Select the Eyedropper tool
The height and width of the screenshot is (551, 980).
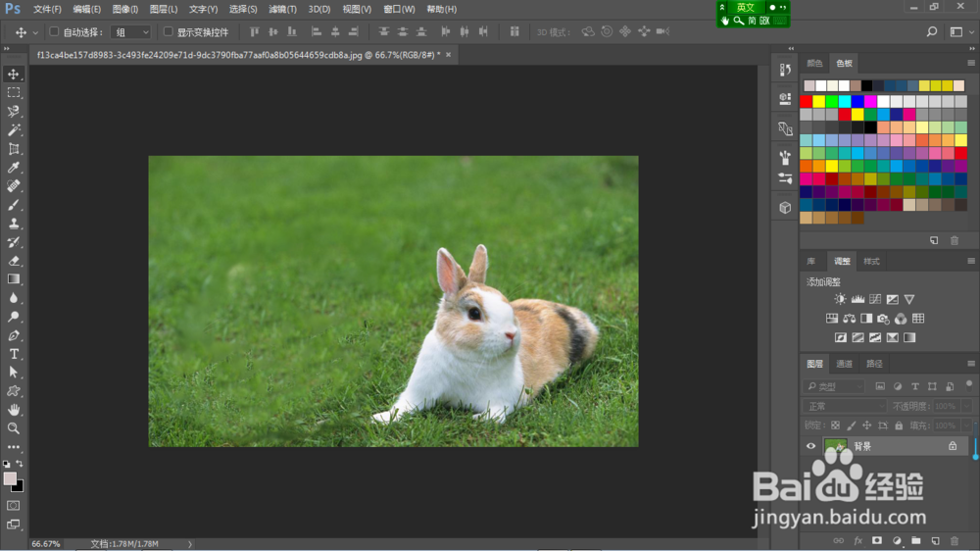coord(14,168)
